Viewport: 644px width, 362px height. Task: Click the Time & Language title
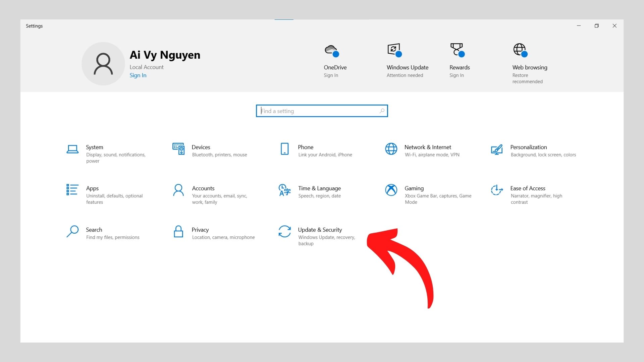pos(319,188)
